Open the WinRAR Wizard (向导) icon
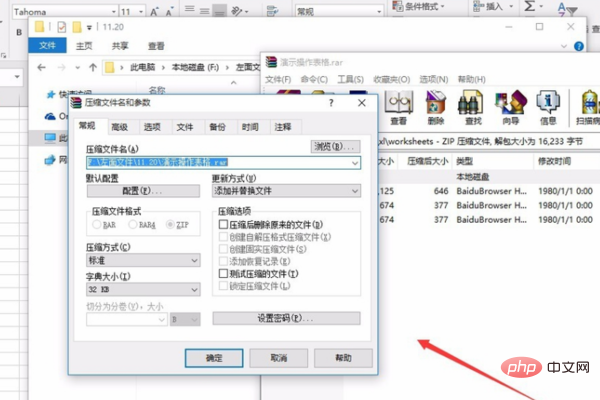 click(x=510, y=102)
